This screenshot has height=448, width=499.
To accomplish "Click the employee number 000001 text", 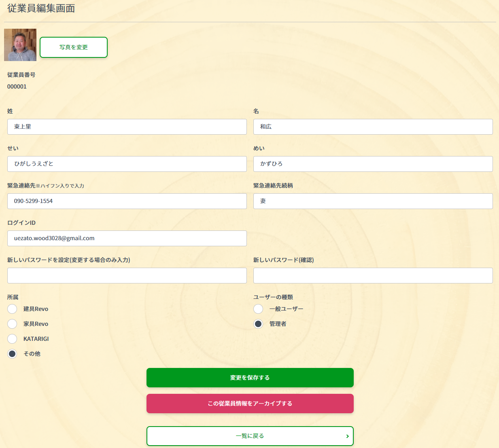I will tap(17, 87).
